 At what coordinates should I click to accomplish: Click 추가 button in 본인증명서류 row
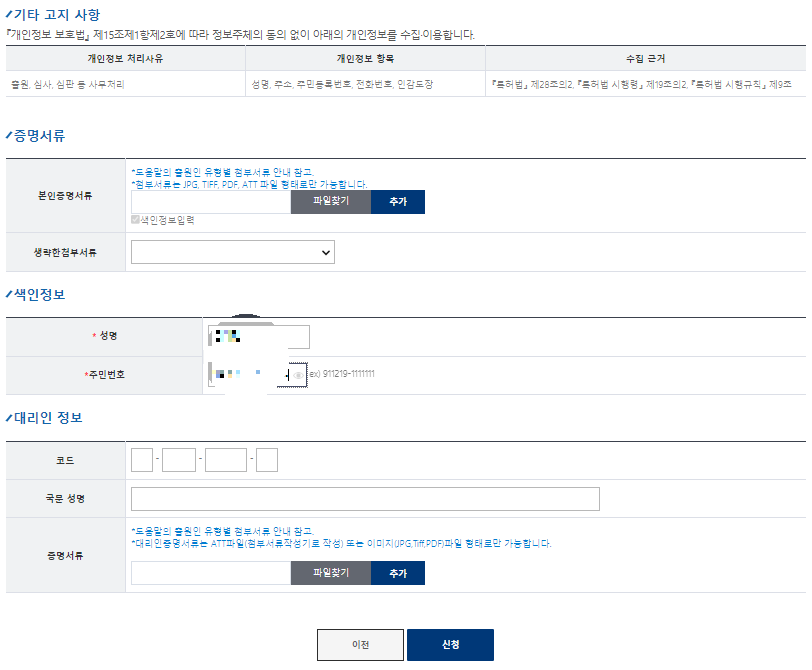coord(398,201)
